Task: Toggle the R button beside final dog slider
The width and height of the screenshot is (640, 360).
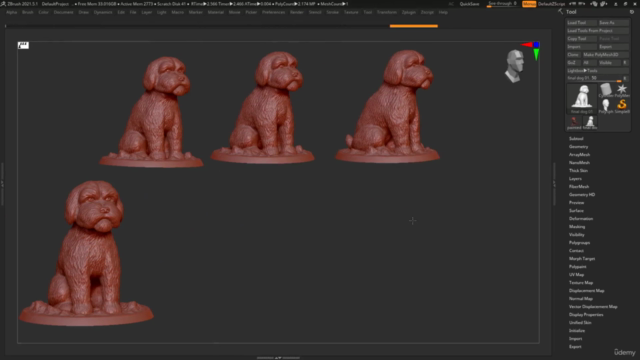Action: pyautogui.click(x=625, y=78)
